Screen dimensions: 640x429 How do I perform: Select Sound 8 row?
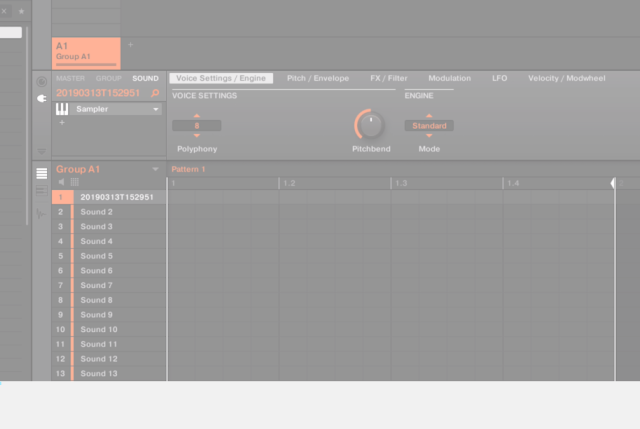click(109, 300)
